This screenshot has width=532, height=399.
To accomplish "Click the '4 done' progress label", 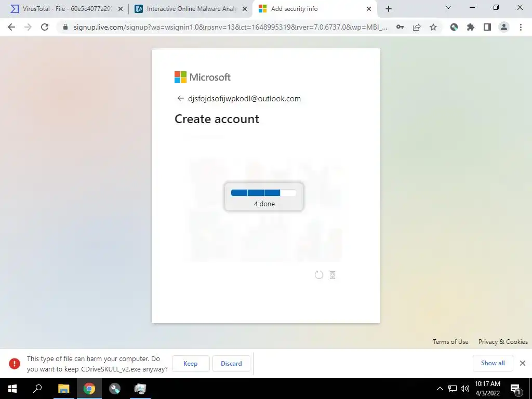I will point(264,204).
